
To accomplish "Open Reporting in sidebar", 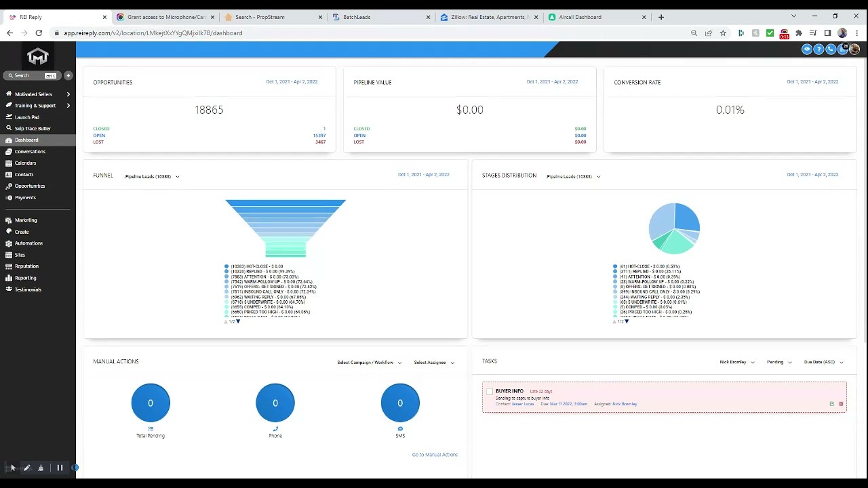I will coord(37,278).
